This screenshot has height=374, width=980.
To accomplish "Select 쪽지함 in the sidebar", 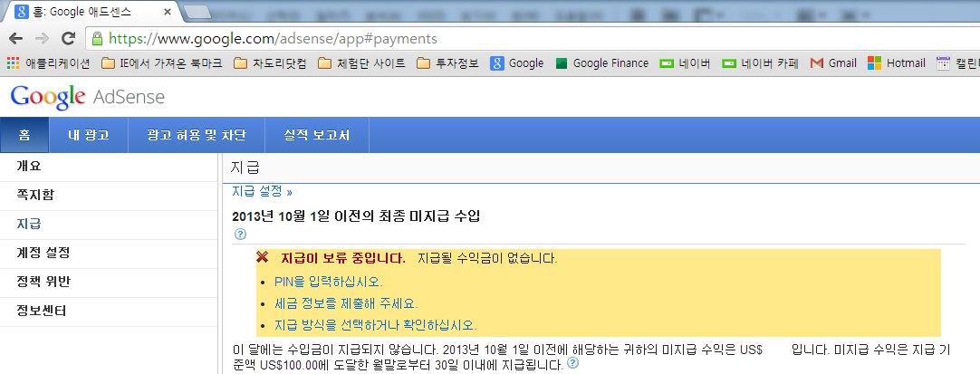I will click(x=109, y=196).
